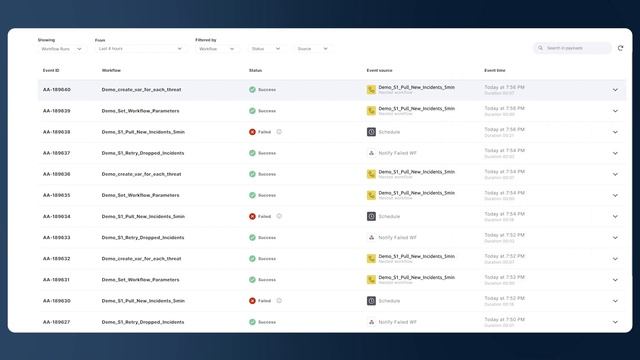
Task: Expand row AA-189631 with its chevron
Action: click(615, 280)
